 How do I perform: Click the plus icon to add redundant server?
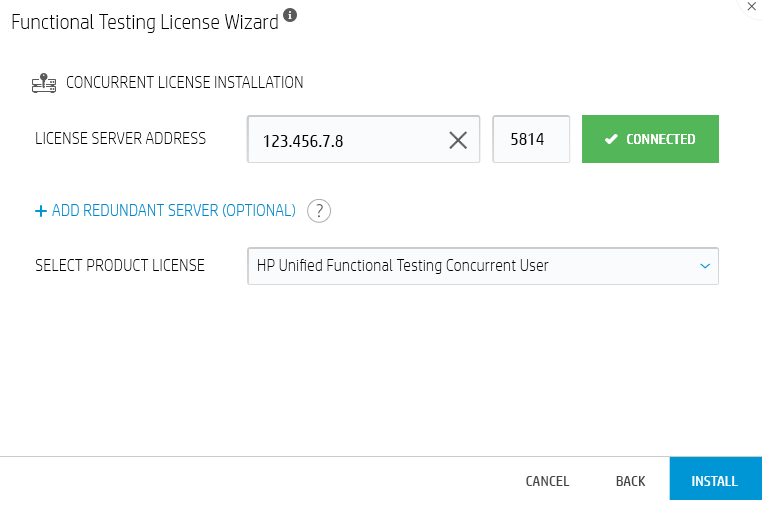(41, 211)
